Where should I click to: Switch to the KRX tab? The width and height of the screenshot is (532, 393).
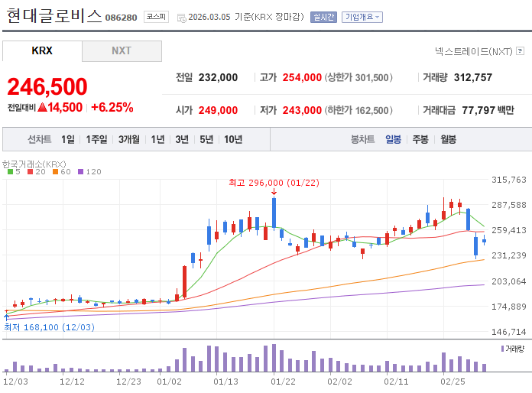click(42, 50)
